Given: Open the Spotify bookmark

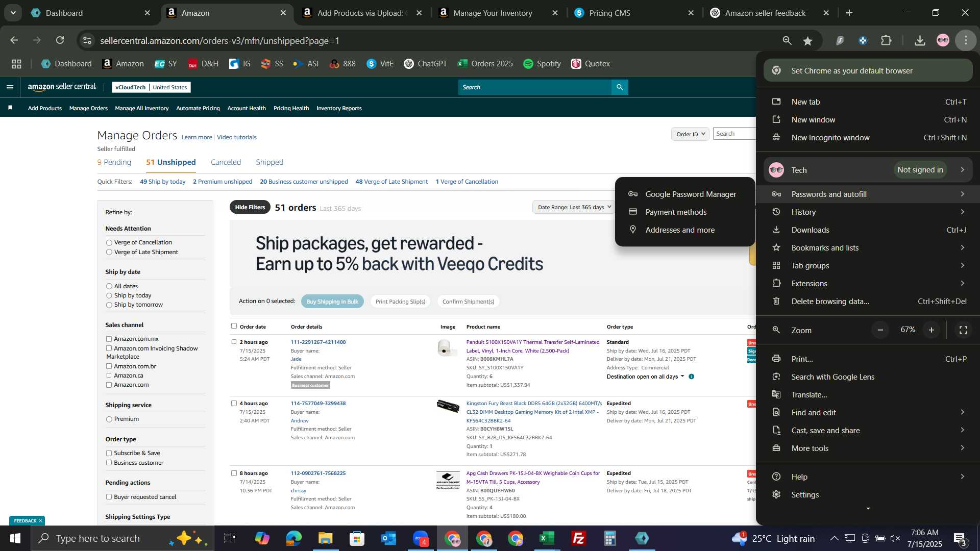Looking at the screenshot, I should 542,64.
